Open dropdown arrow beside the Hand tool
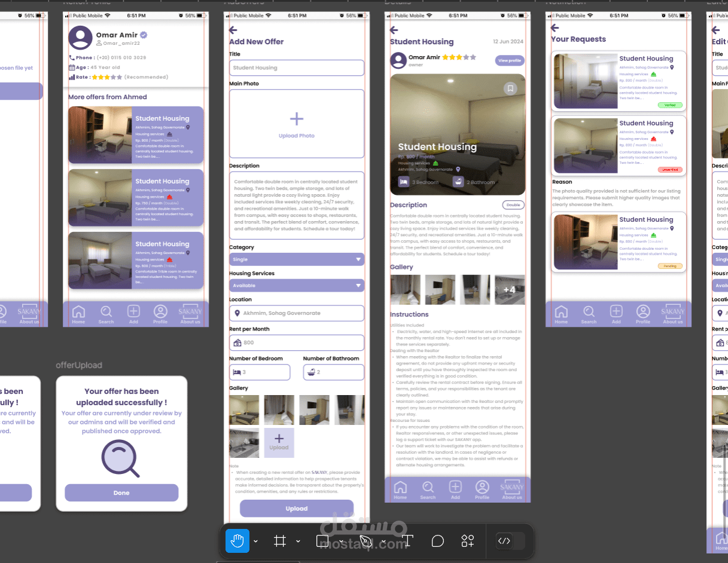Image resolution: width=728 pixels, height=563 pixels. click(x=256, y=541)
